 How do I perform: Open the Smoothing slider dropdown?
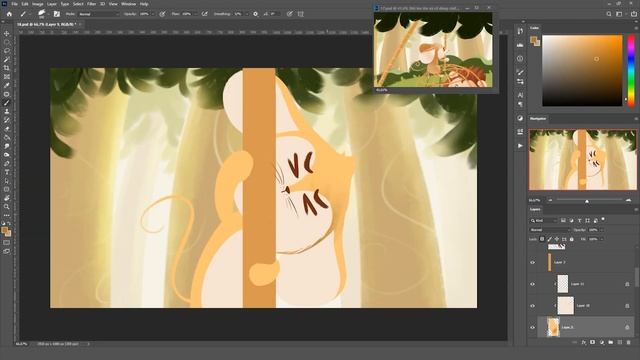[247, 14]
